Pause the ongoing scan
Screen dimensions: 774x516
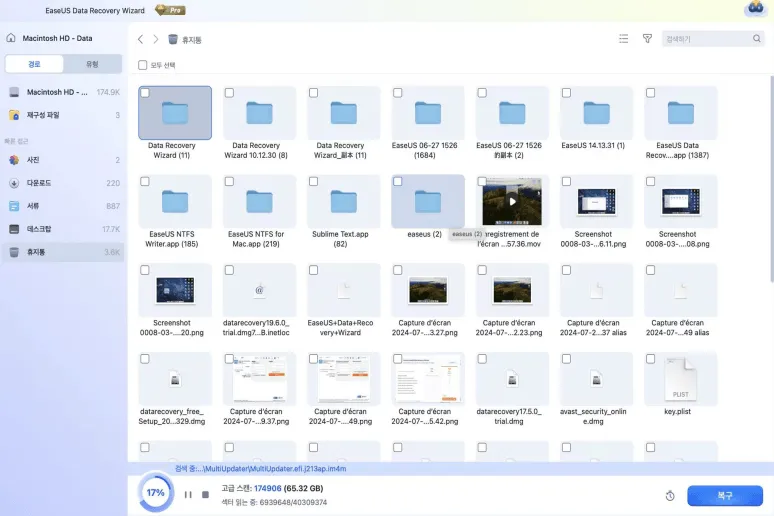pyautogui.click(x=188, y=494)
